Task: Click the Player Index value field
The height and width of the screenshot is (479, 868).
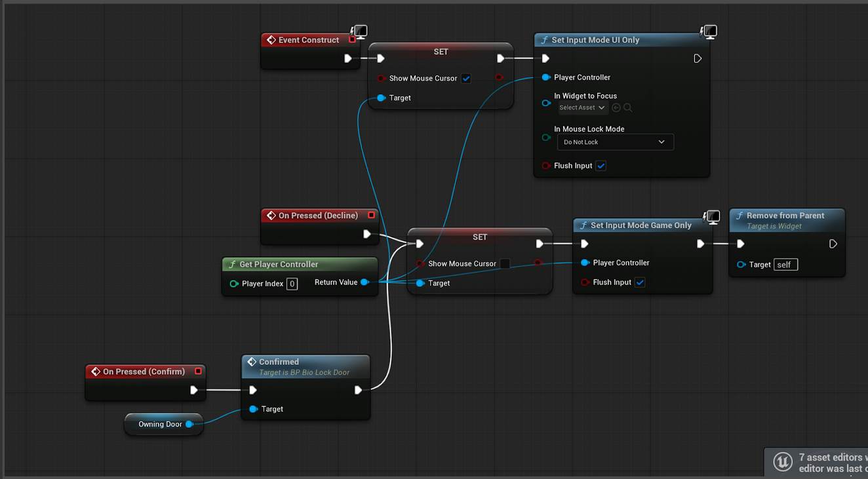Action: [292, 284]
